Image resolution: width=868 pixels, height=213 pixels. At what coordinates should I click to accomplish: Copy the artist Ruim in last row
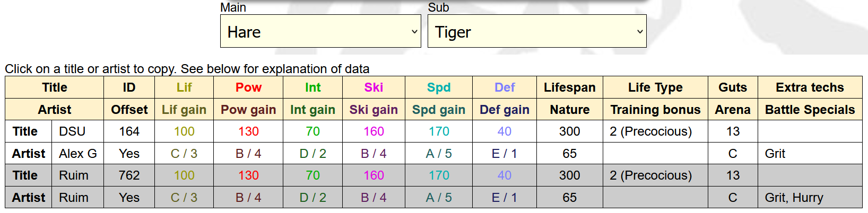click(x=74, y=198)
